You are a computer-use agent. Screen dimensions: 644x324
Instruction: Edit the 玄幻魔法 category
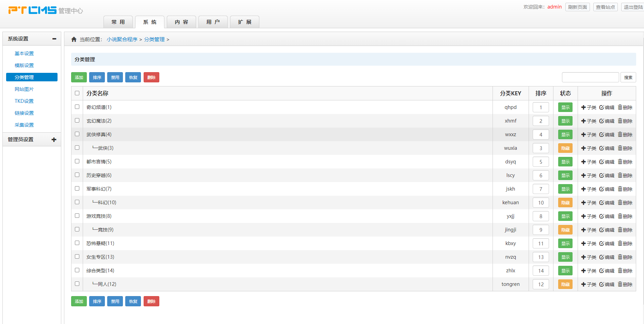(607, 121)
